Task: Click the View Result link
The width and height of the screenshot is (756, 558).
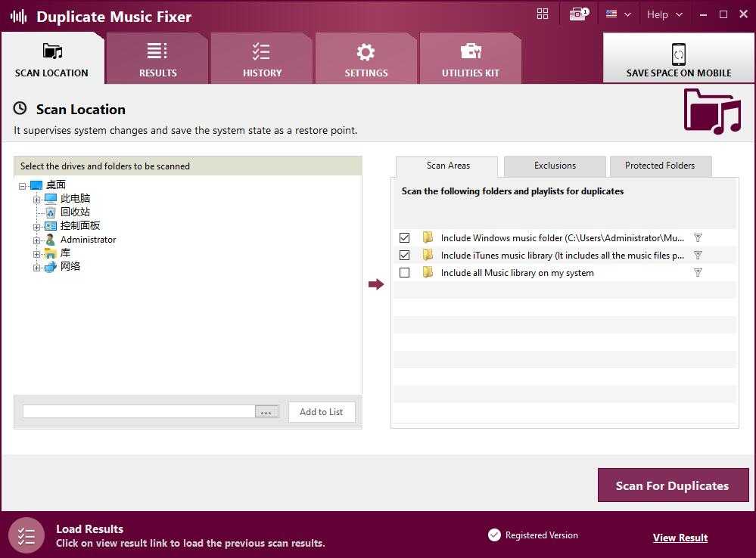Action: pos(680,537)
